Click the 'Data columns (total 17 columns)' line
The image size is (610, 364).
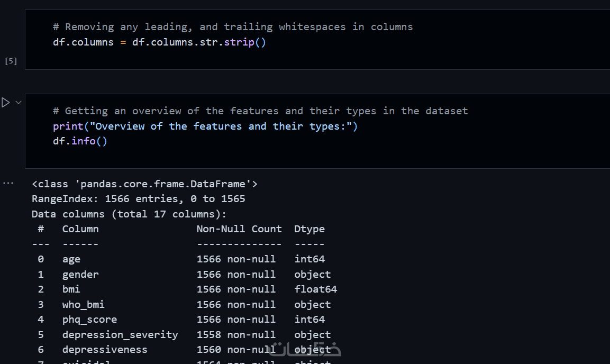point(129,214)
